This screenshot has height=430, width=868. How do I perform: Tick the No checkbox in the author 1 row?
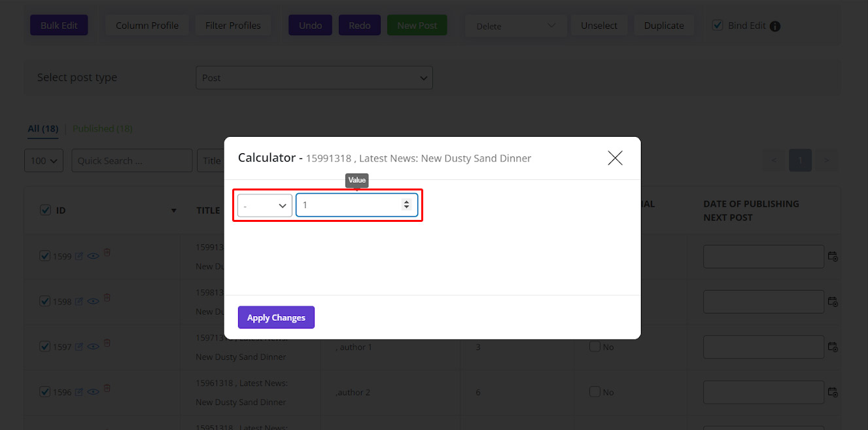pyautogui.click(x=595, y=346)
